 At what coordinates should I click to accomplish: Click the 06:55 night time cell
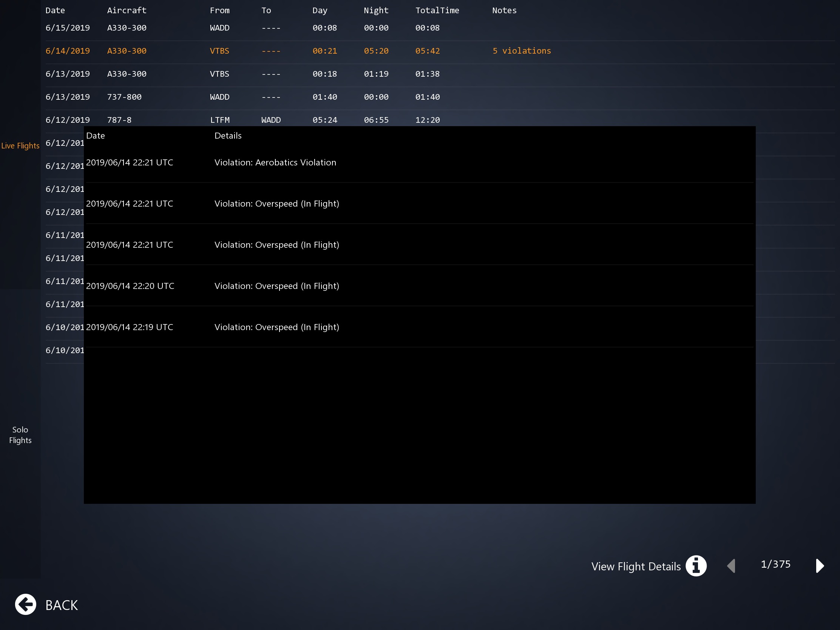click(376, 120)
